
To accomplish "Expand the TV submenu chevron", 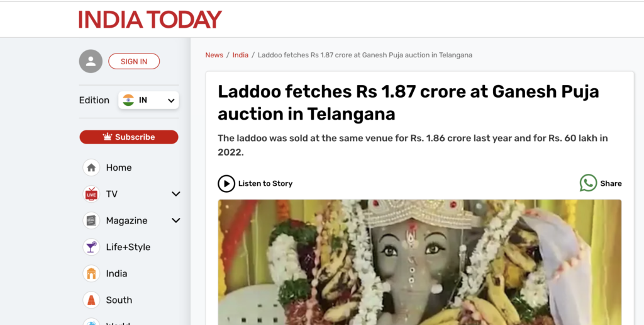I will click(x=176, y=194).
